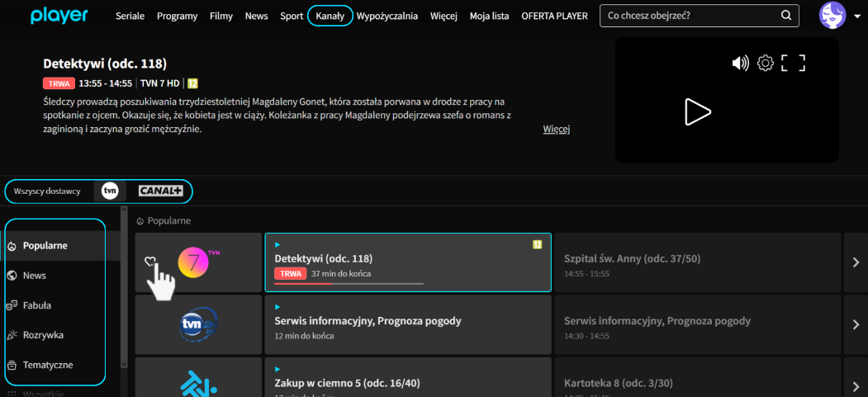Image resolution: width=868 pixels, height=397 pixels.
Task: Mute the video player volume
Action: click(x=740, y=64)
